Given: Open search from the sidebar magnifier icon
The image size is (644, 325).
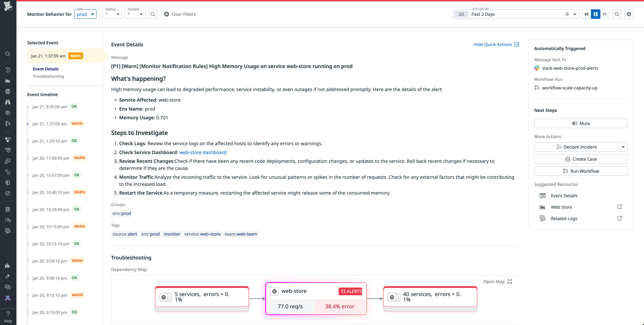Looking at the screenshot, I should pyautogui.click(x=8, y=54).
